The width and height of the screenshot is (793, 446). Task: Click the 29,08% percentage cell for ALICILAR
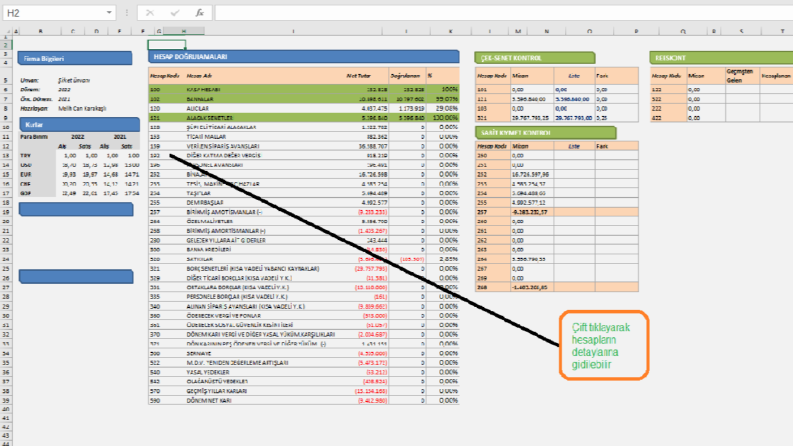[443, 108]
